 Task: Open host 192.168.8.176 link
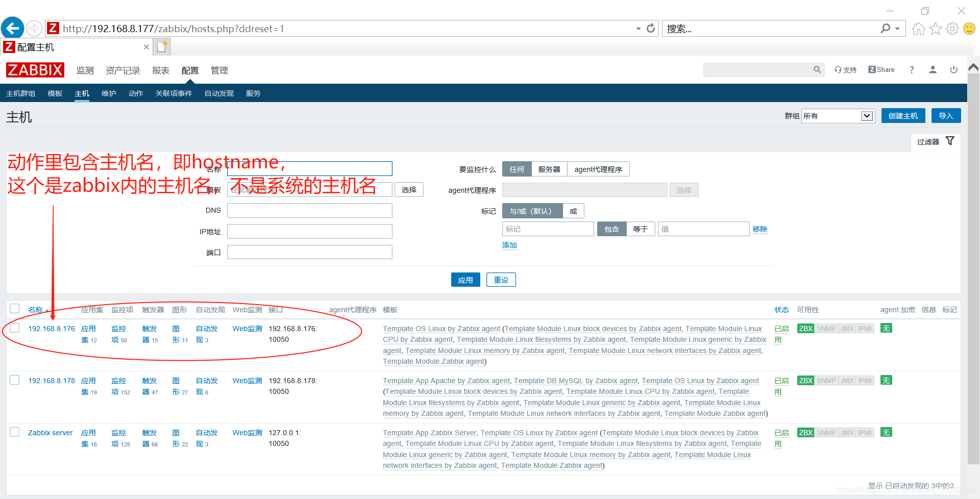click(x=52, y=329)
